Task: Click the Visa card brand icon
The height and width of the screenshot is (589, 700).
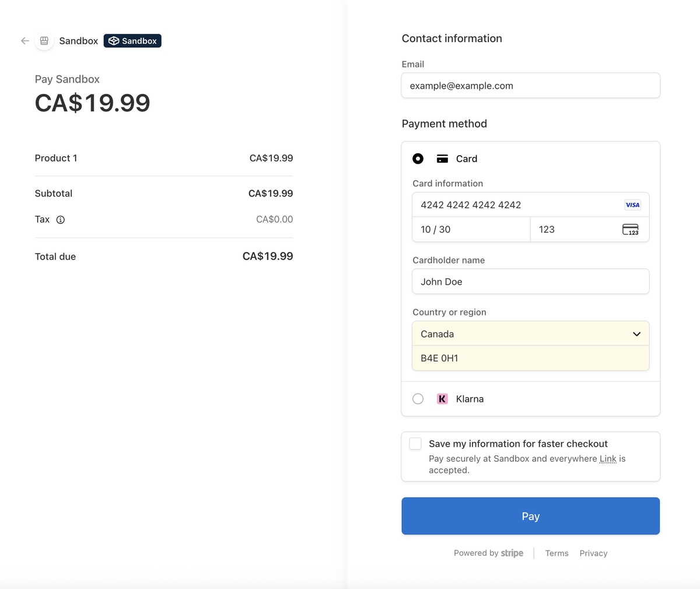Action: (x=632, y=205)
